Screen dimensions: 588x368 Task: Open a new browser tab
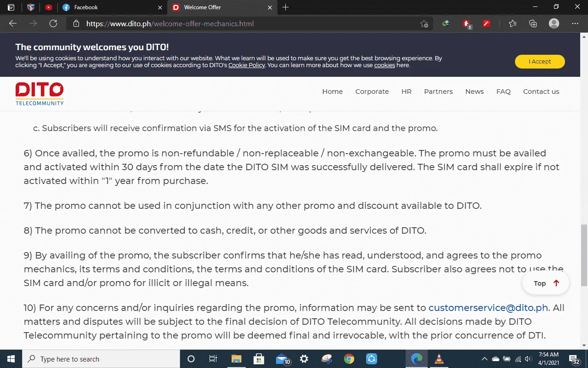coord(286,7)
